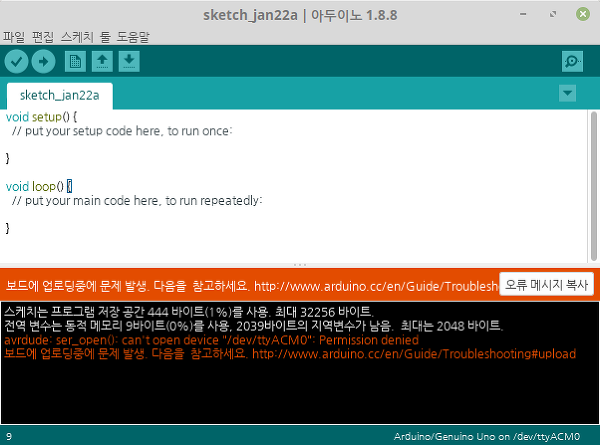Image resolution: width=600 pixels, height=445 pixels.
Task: Click the void setup() line in the editor
Action: pos(41,117)
